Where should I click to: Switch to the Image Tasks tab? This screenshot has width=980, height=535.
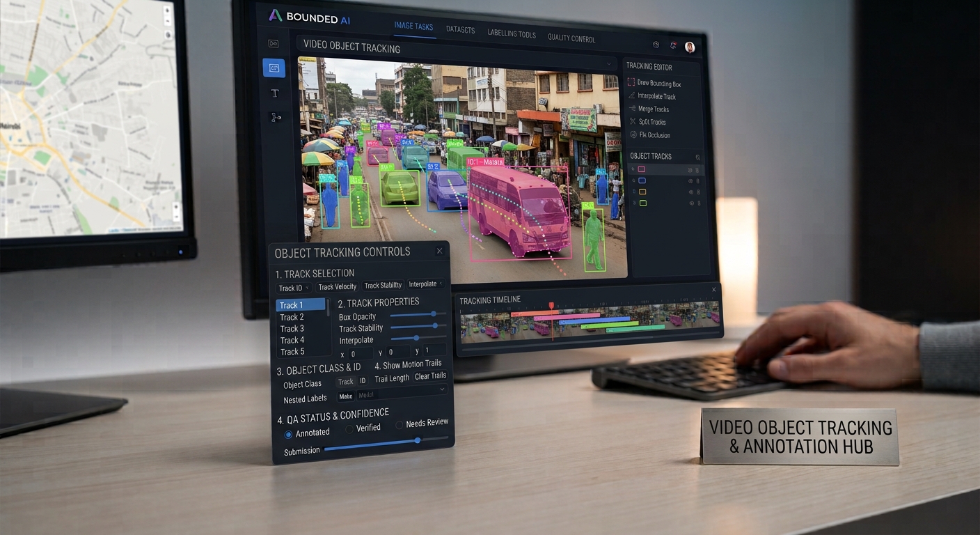(413, 27)
